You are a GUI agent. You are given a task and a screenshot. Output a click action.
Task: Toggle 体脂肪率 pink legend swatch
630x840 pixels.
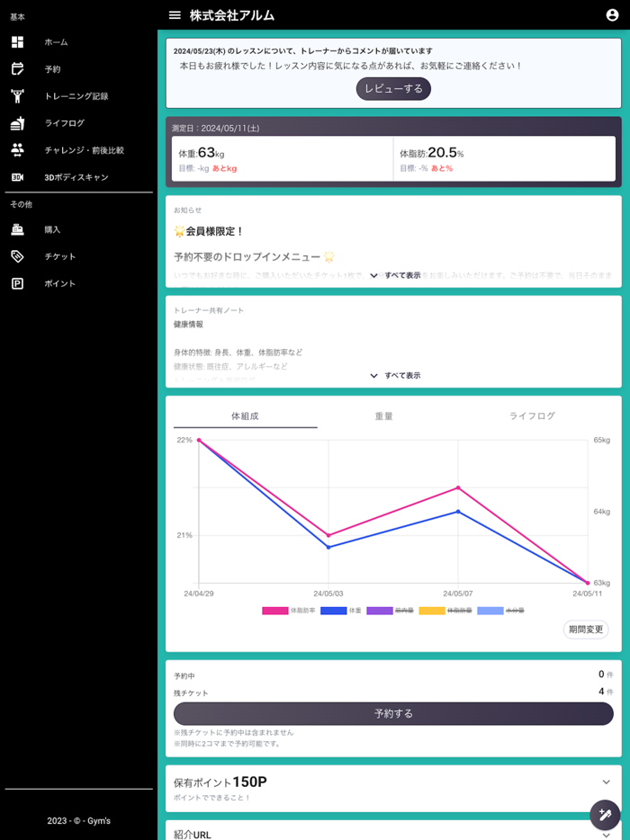[275, 611]
